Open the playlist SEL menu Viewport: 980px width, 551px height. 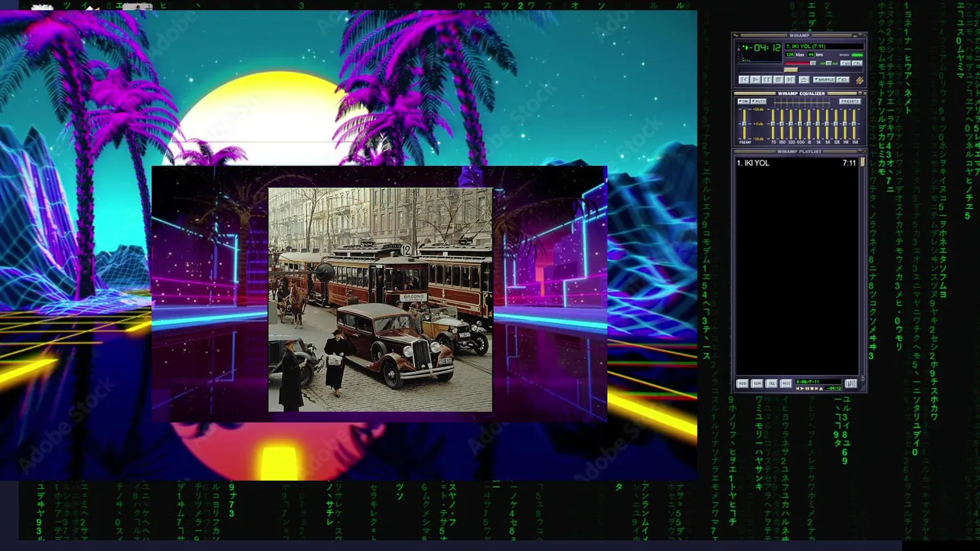tap(772, 383)
